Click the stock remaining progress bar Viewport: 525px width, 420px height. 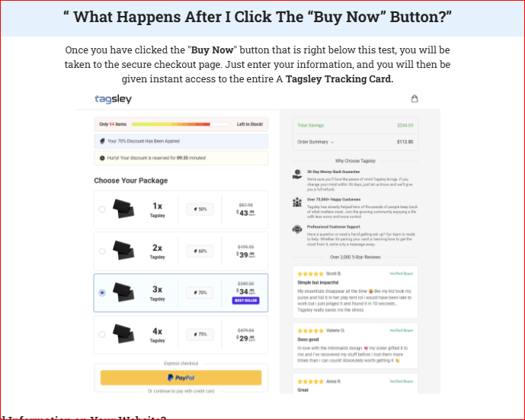180,124
